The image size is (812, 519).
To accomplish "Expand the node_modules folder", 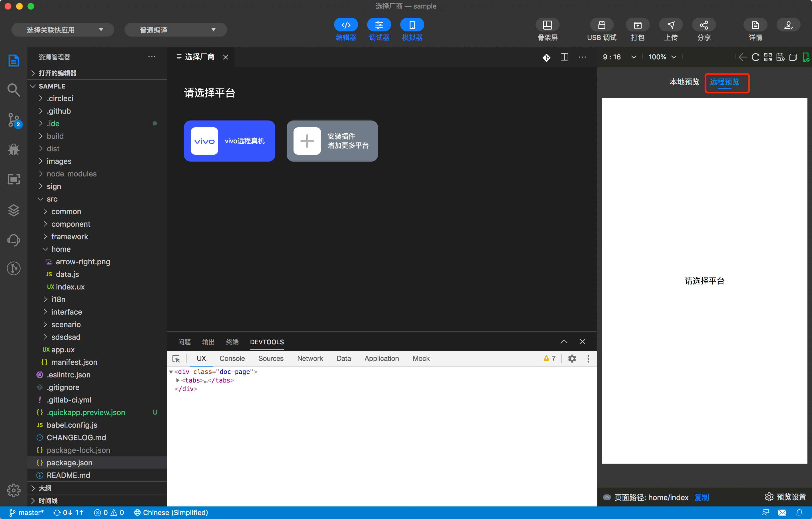I will (71, 174).
